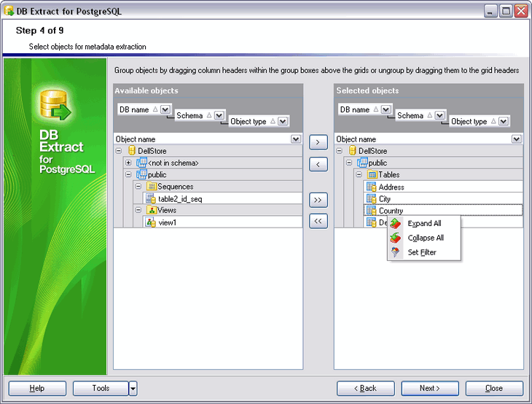Viewport: 532px width, 404px height.
Task: Click the Sequences folder icon
Action: point(152,187)
